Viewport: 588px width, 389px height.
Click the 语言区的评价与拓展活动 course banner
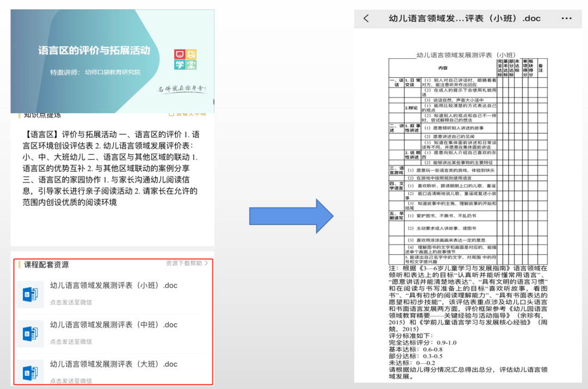pos(112,61)
